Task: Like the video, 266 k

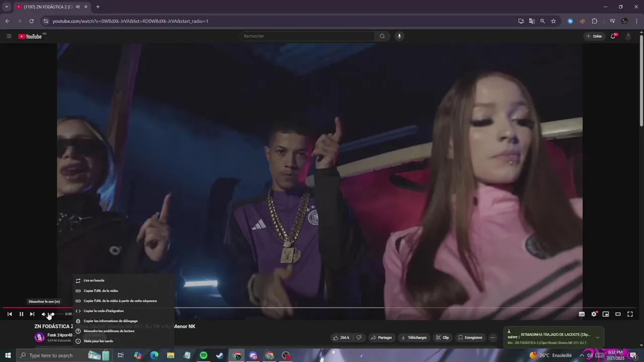Action: (342, 337)
